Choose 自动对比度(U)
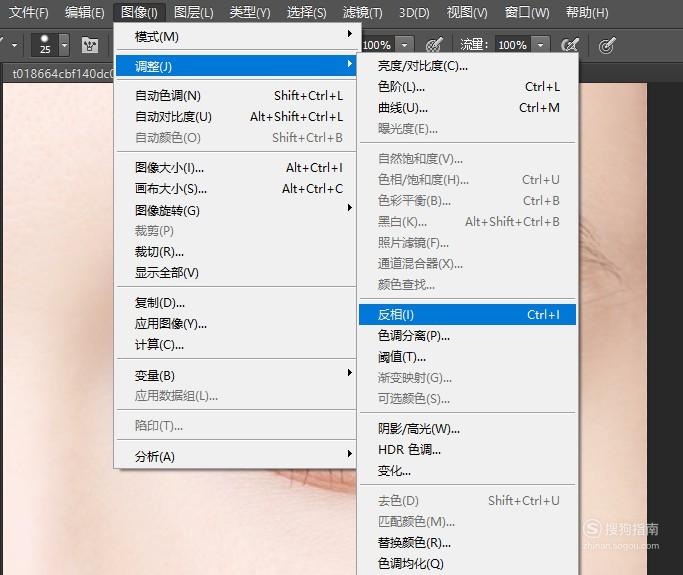The image size is (683, 575). 236,116
